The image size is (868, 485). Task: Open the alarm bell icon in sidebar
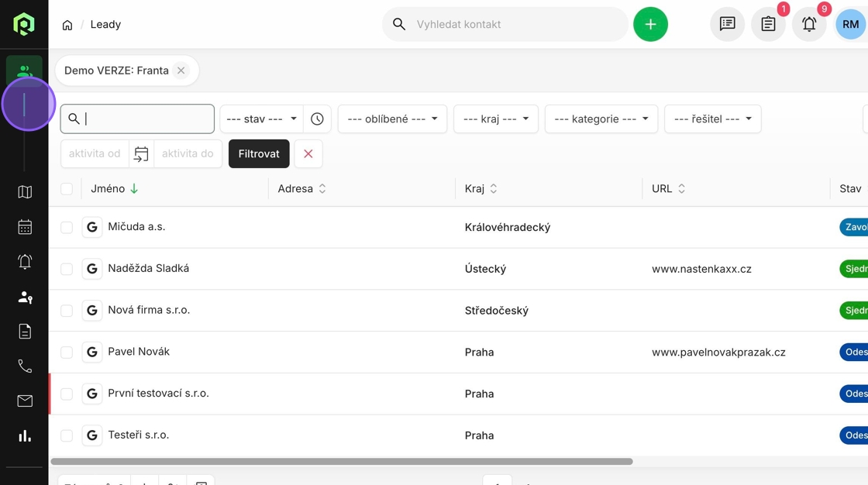coord(25,262)
